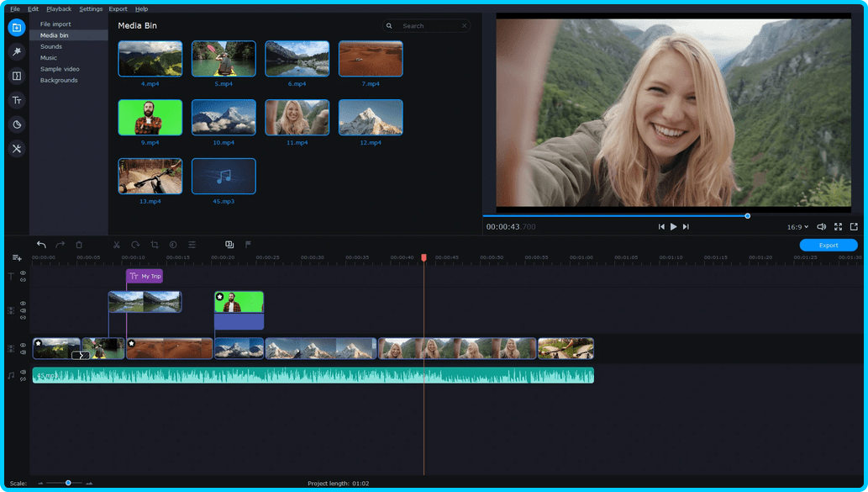Mute the audio music track
The image size is (868, 492).
pyautogui.click(x=24, y=372)
